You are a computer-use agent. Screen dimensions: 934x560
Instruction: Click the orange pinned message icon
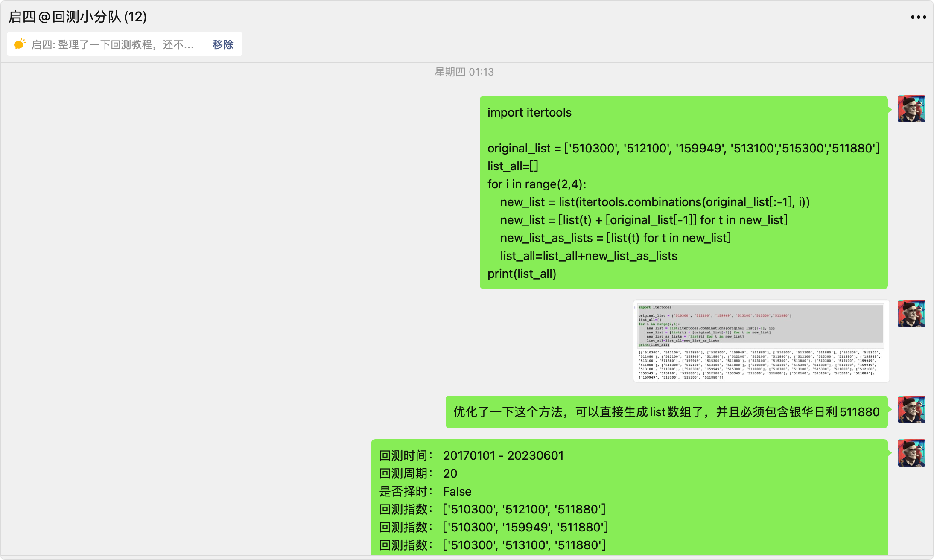pos(20,44)
